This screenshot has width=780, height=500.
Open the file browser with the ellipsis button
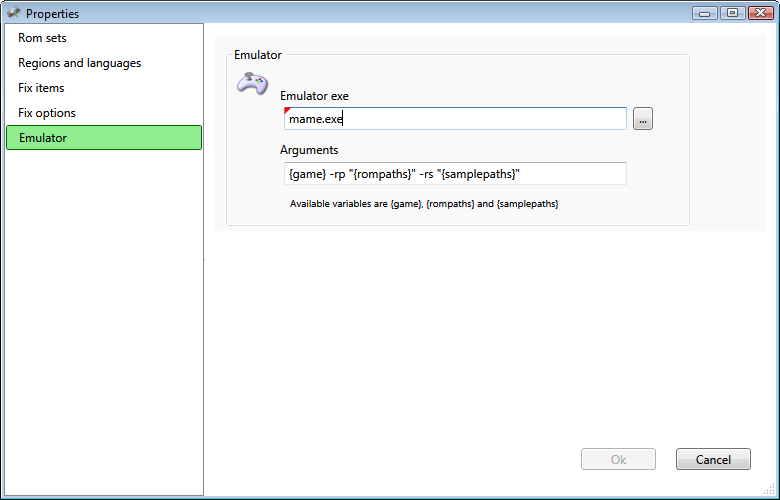[643, 119]
